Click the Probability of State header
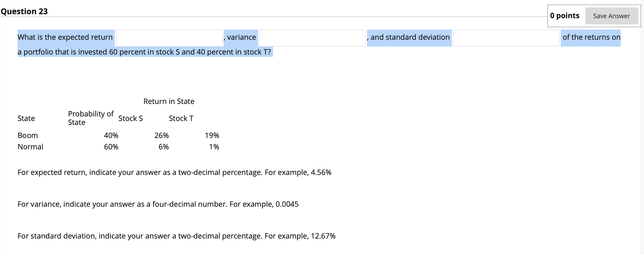The width and height of the screenshot is (644, 255). click(x=91, y=118)
